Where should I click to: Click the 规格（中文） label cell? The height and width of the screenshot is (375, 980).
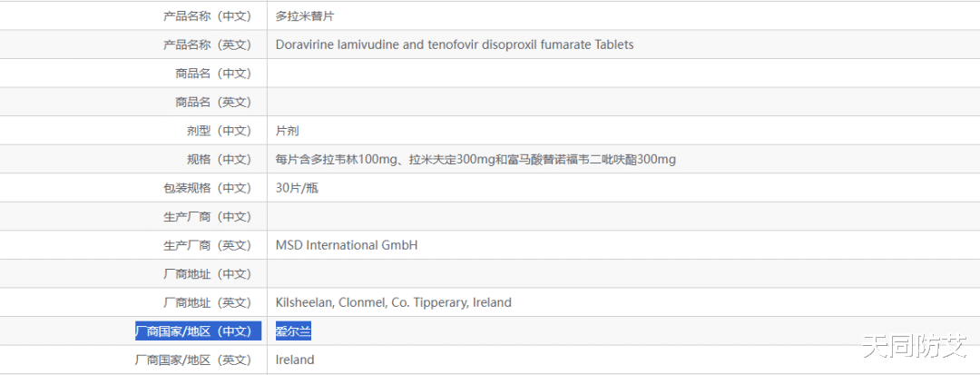pyautogui.click(x=218, y=160)
